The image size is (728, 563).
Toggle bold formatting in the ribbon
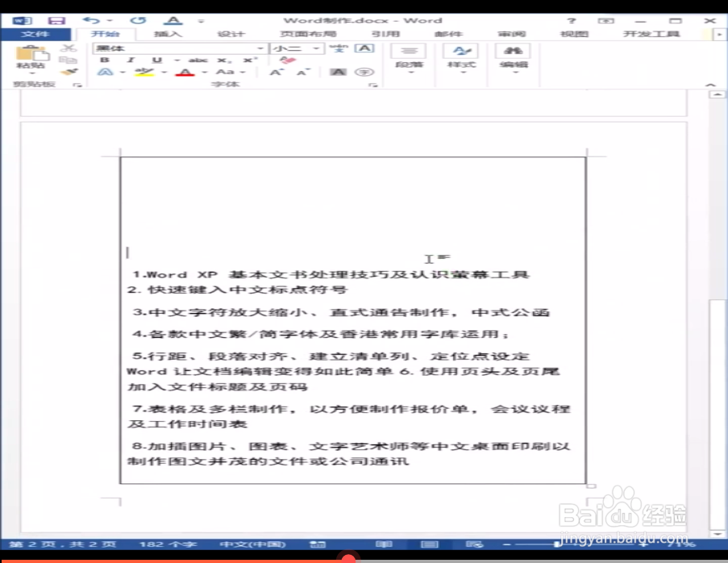coord(106,60)
